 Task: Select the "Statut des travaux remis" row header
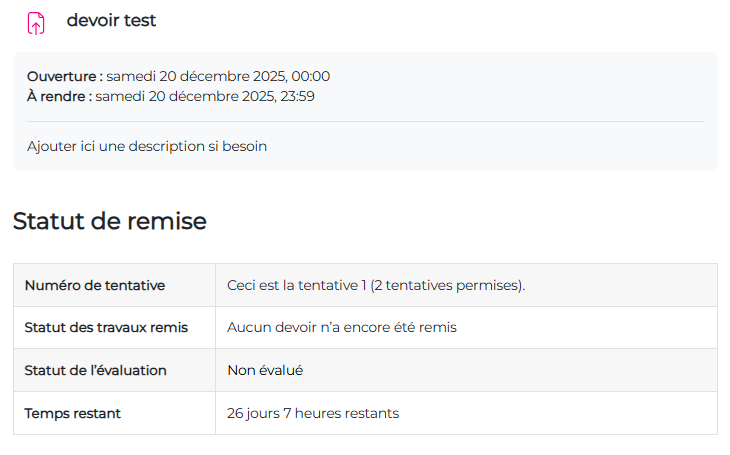point(106,328)
